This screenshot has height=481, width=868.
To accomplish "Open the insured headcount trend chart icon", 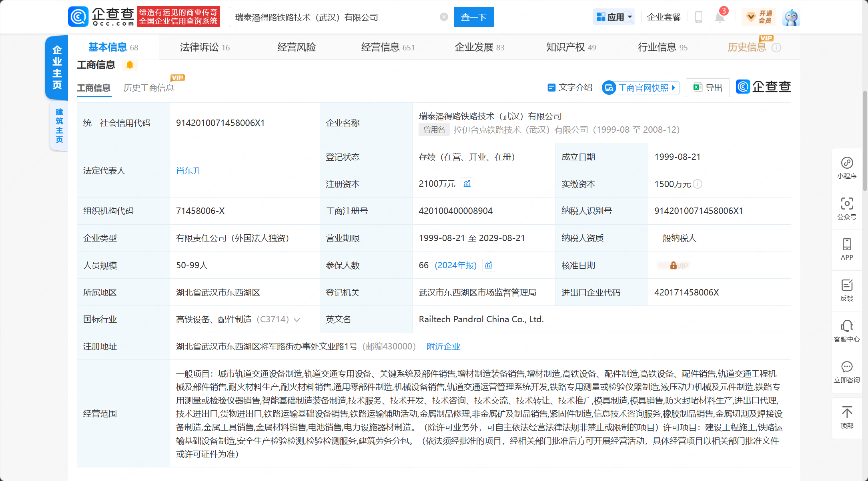I will pos(489,265).
